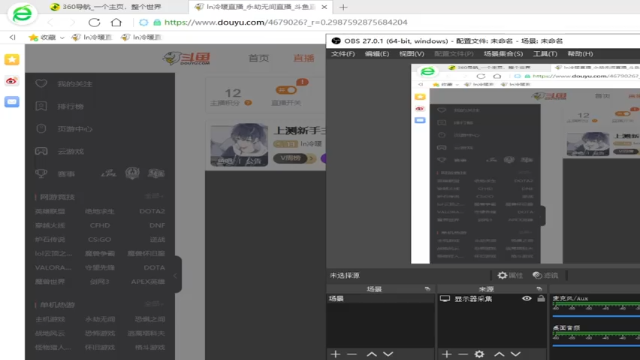Open the DOTA2 category

pos(152,211)
